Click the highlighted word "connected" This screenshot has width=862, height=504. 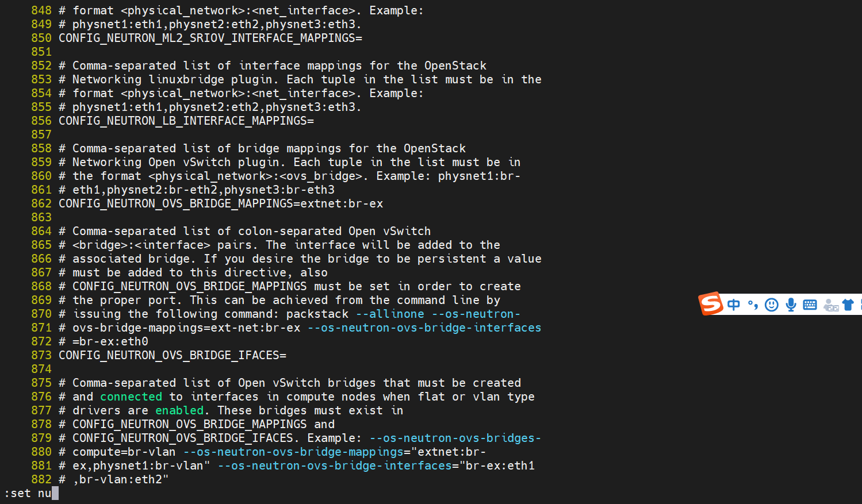[x=131, y=397]
